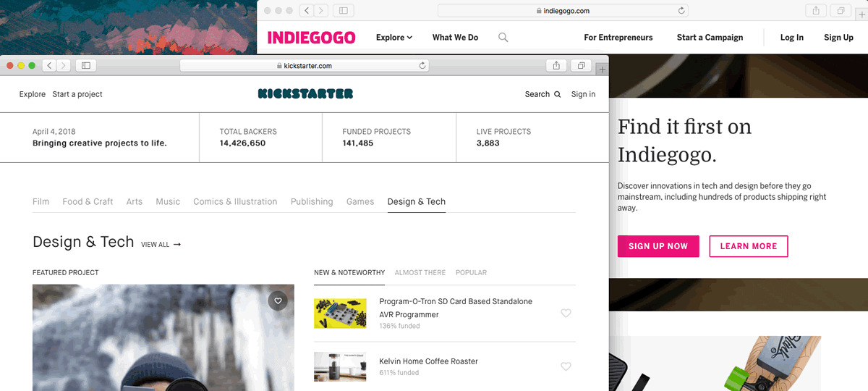Go back in Kickstarter Safari window
The height and width of the screenshot is (391, 868).
[49, 66]
